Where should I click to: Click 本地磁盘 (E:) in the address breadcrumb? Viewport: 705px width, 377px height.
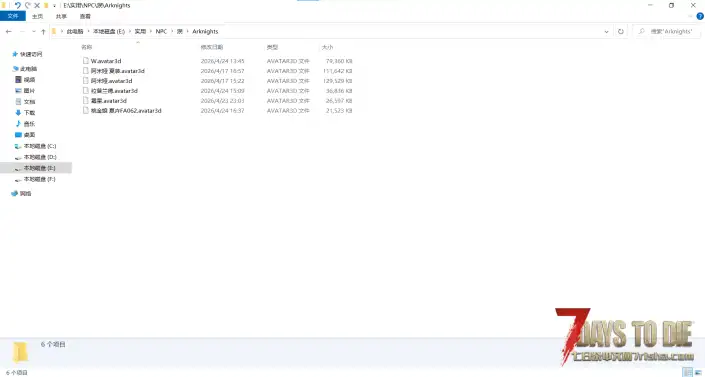tap(109, 31)
